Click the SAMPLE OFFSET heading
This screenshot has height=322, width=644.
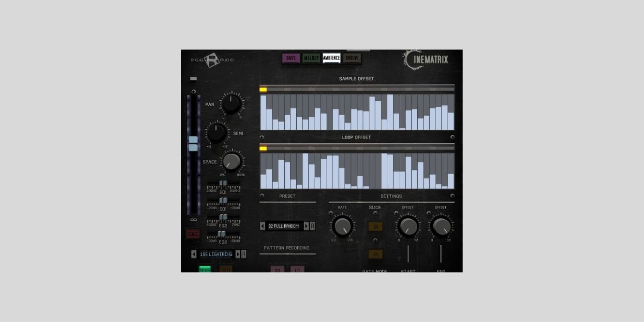click(x=356, y=79)
